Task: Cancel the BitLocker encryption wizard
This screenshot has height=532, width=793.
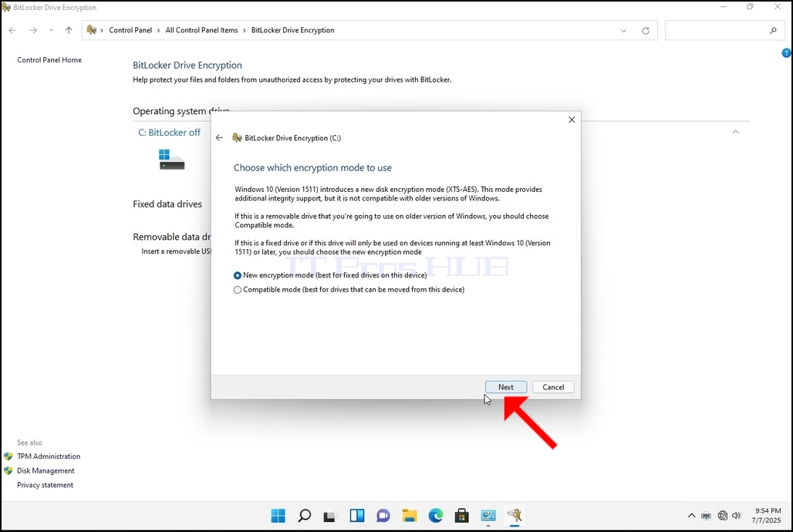Action: point(553,387)
